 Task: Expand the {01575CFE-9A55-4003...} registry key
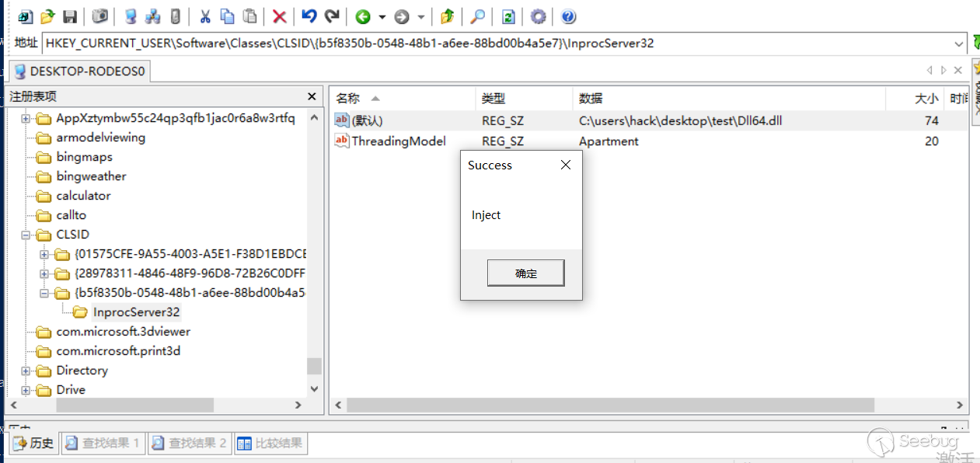(x=45, y=255)
